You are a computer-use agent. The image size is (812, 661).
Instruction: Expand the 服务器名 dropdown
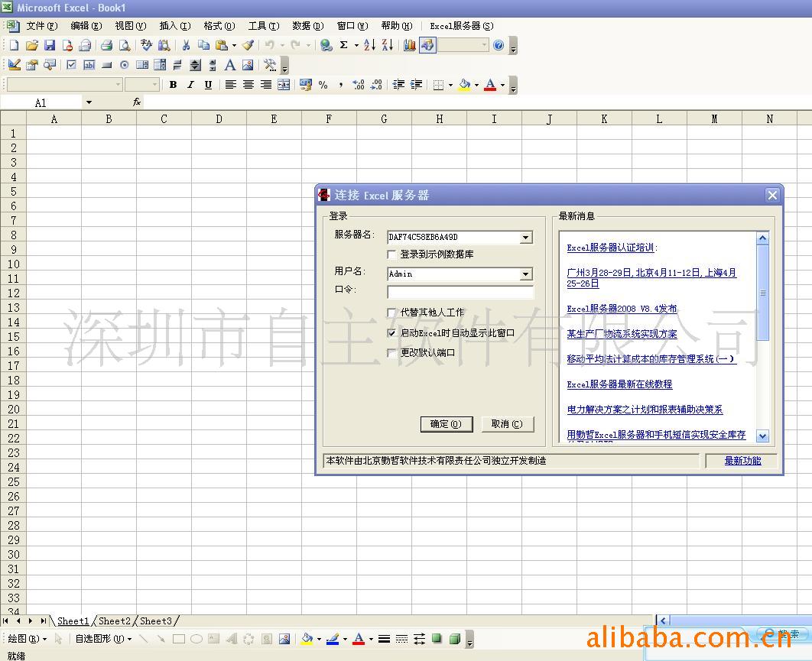click(x=525, y=237)
